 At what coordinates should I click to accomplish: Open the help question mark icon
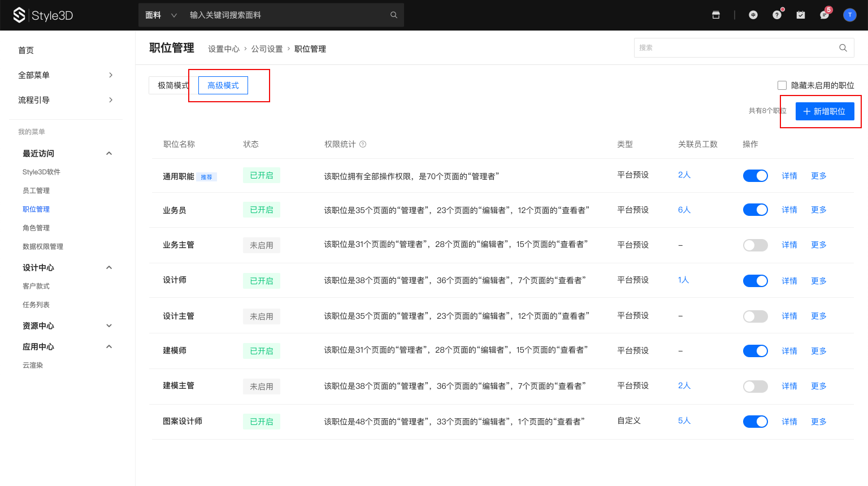777,15
